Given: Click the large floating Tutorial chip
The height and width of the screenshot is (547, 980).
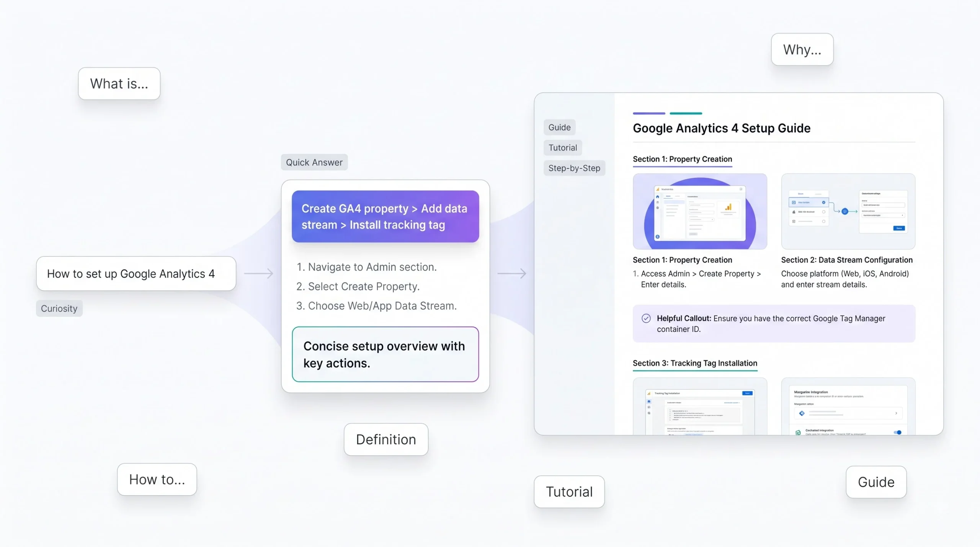Looking at the screenshot, I should pyautogui.click(x=569, y=492).
